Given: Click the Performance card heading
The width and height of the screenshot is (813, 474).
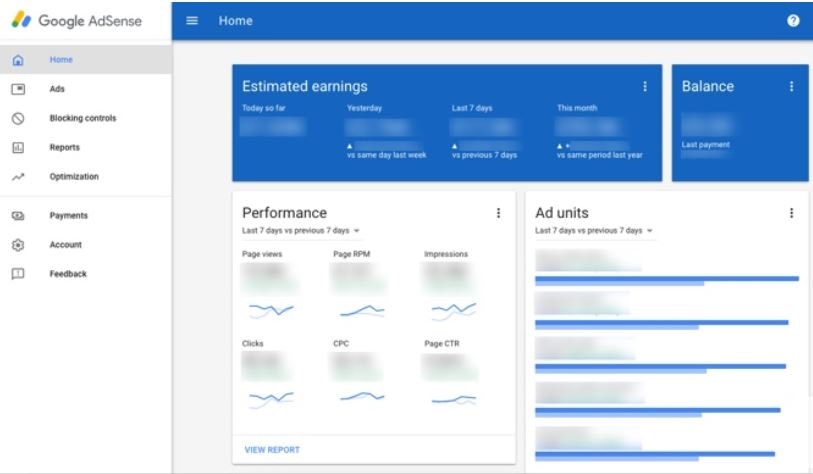Looking at the screenshot, I should [x=285, y=213].
